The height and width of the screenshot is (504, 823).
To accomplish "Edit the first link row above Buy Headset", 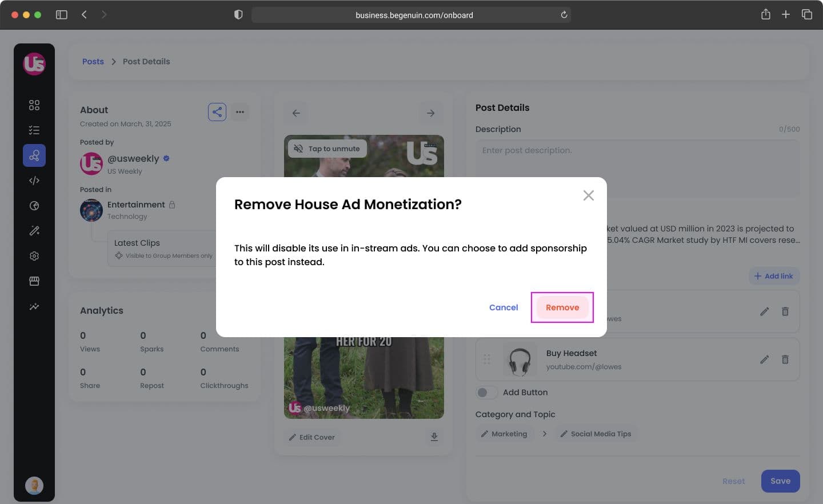I will [765, 311].
